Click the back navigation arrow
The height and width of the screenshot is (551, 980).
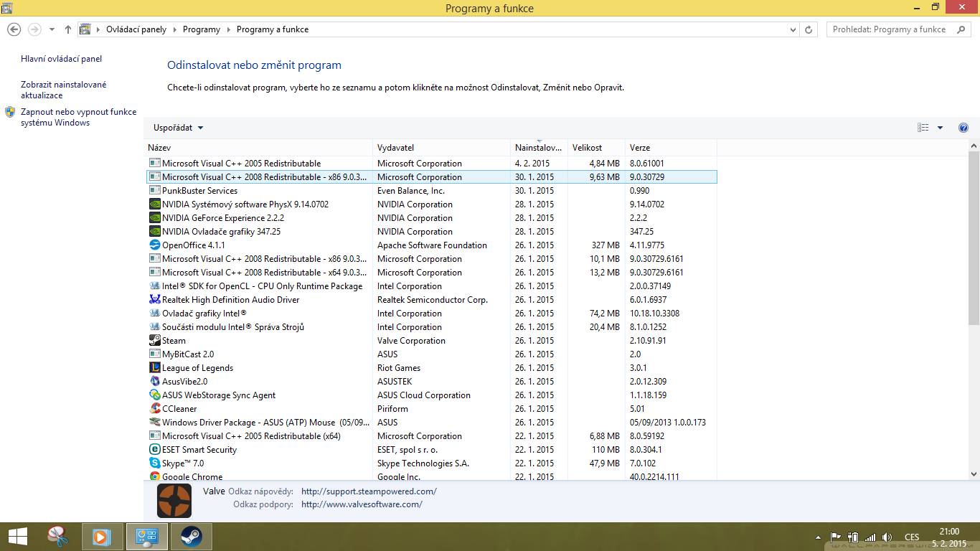[14, 29]
